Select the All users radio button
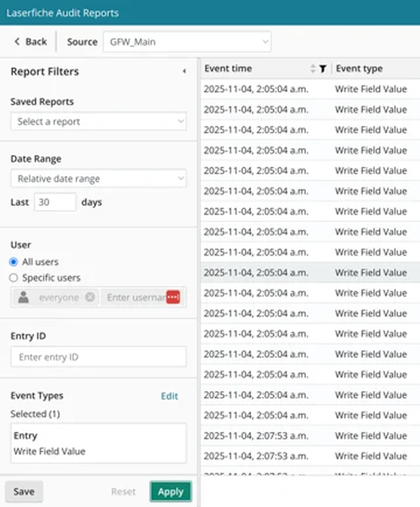Image resolution: width=420 pixels, height=507 pixels. 14,261
